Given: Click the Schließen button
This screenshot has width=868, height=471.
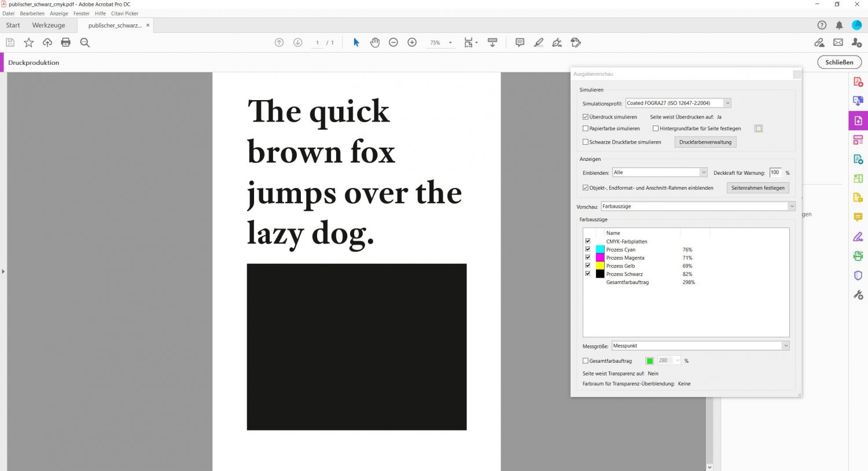Looking at the screenshot, I should [839, 62].
